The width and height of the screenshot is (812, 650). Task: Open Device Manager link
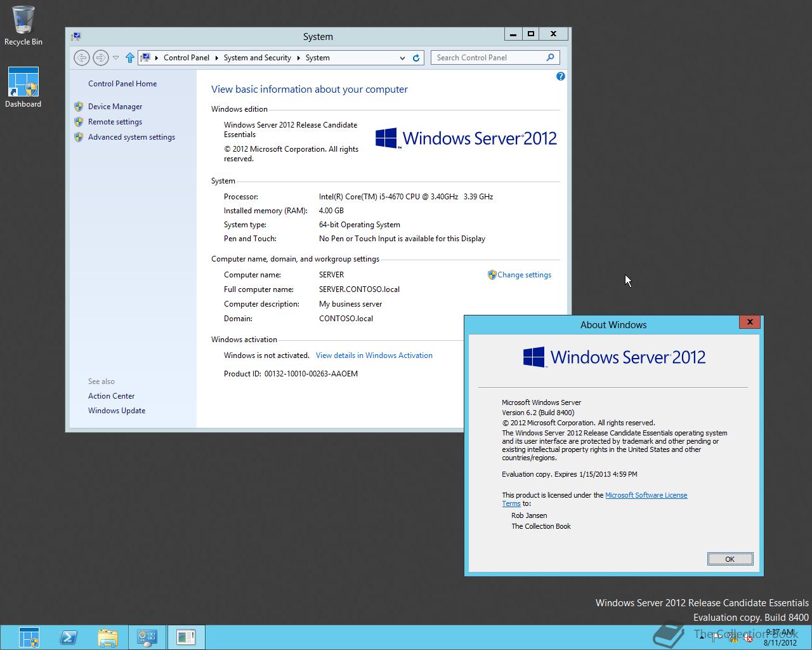point(115,107)
